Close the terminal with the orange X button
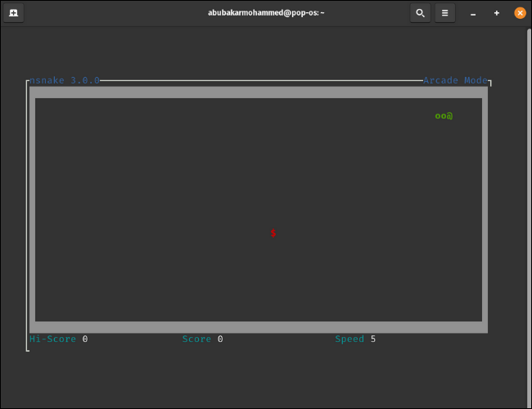This screenshot has width=532, height=409. tap(520, 13)
